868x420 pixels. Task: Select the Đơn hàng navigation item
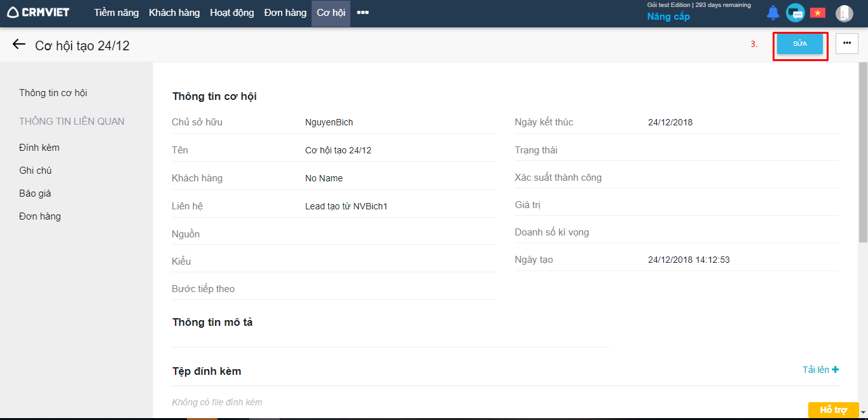tap(286, 13)
